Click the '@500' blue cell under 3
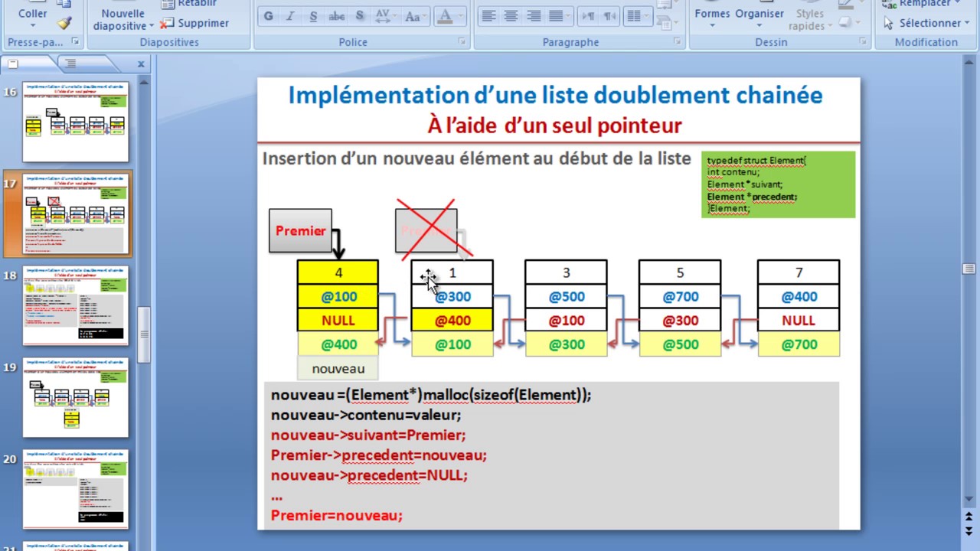 [566, 296]
